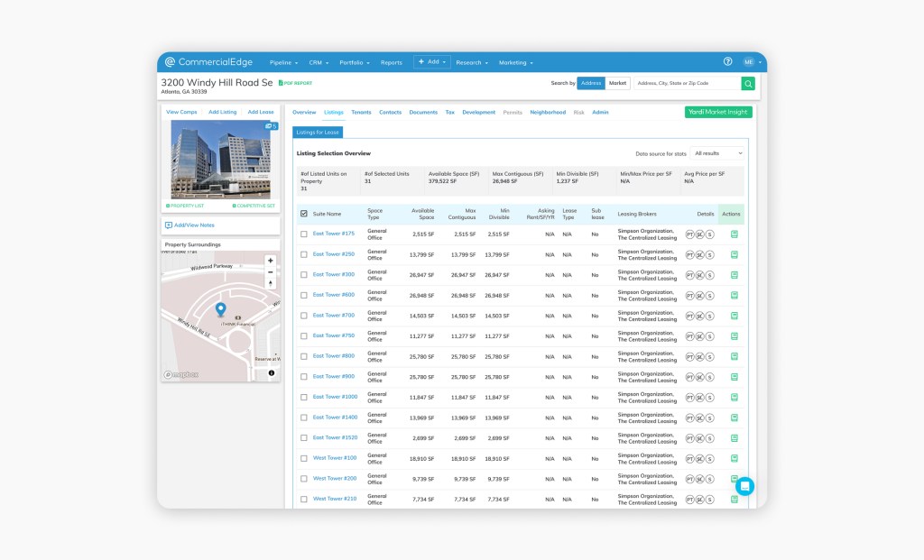Toggle the select-all checkbox beside Suite Name

pyautogui.click(x=303, y=214)
